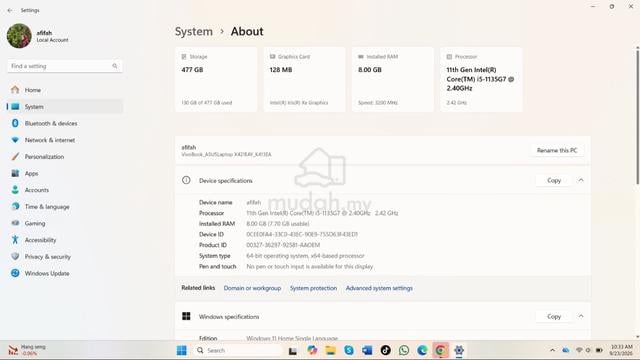Image resolution: width=640 pixels, height=360 pixels.
Task: Click the Device specifications info icon
Action: [x=186, y=180]
